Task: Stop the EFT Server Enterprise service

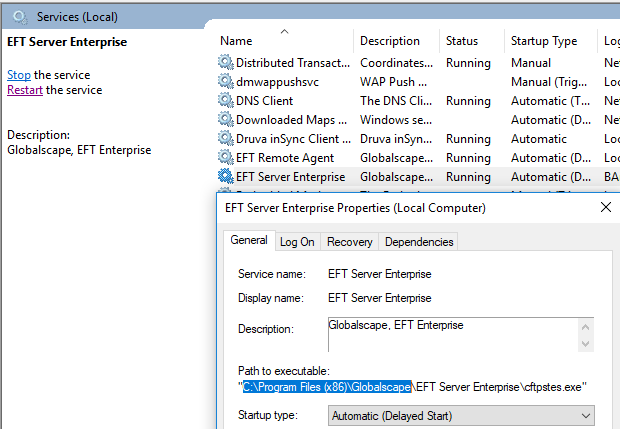Action: [x=19, y=75]
